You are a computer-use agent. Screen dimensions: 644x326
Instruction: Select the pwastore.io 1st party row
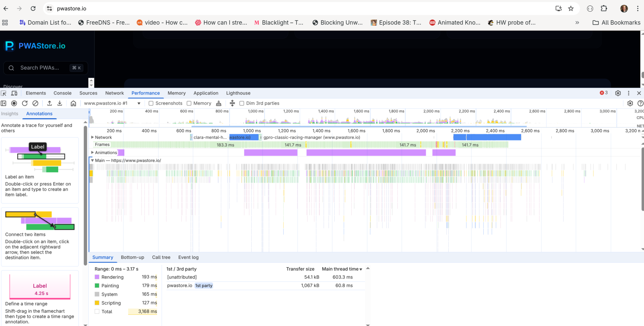pos(265,285)
